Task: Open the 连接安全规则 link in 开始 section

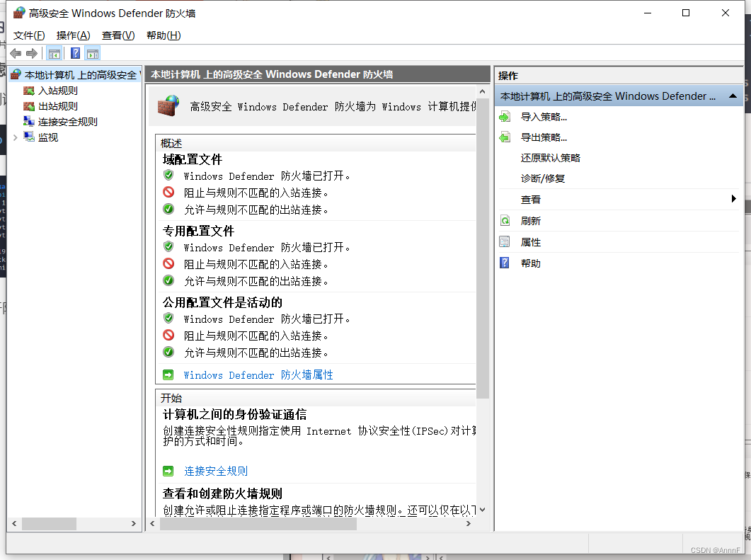Action: (x=215, y=471)
